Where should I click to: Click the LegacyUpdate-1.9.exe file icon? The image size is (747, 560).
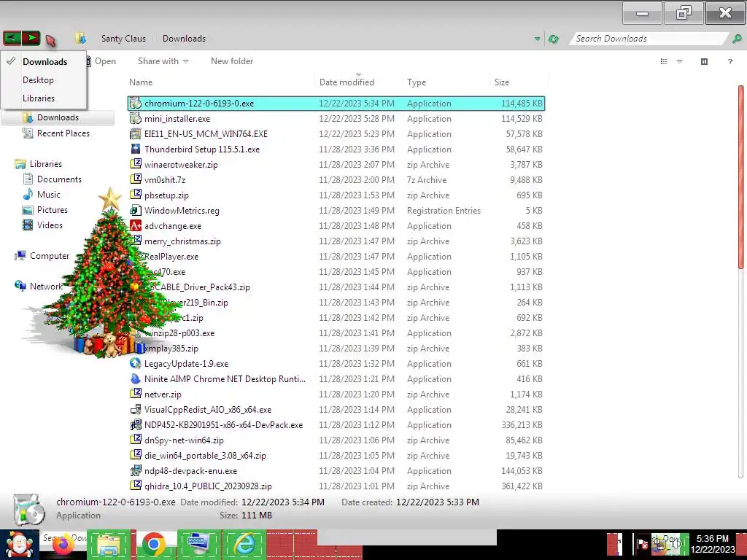[135, 363]
